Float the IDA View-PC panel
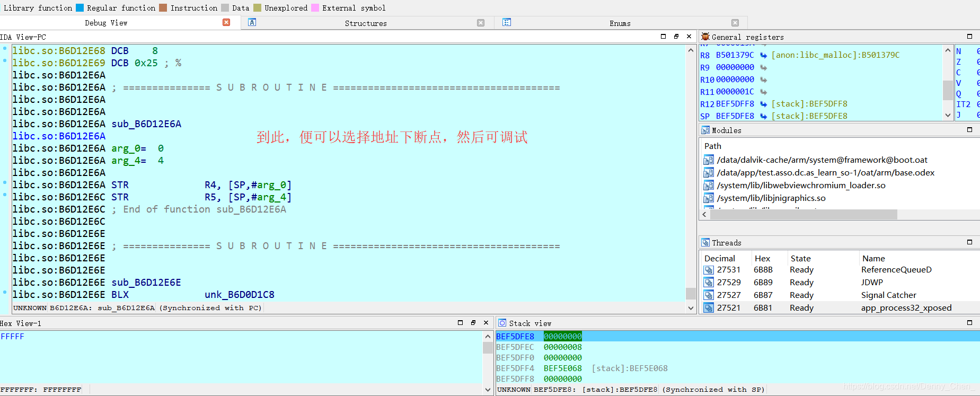The width and height of the screenshot is (980, 396). coord(676,37)
